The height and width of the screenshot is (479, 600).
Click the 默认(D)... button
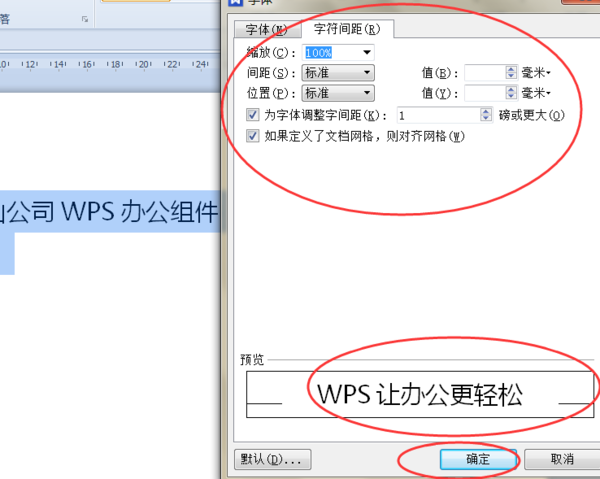pos(272,459)
